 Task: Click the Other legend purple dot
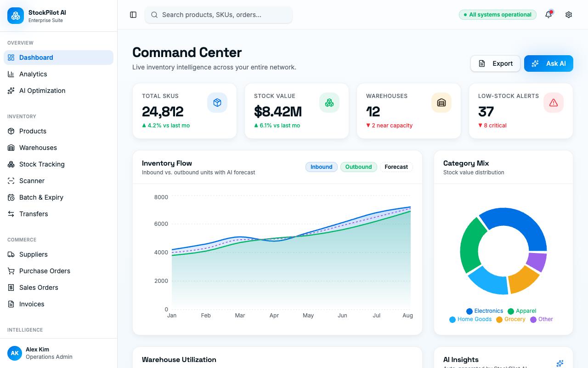533,320
